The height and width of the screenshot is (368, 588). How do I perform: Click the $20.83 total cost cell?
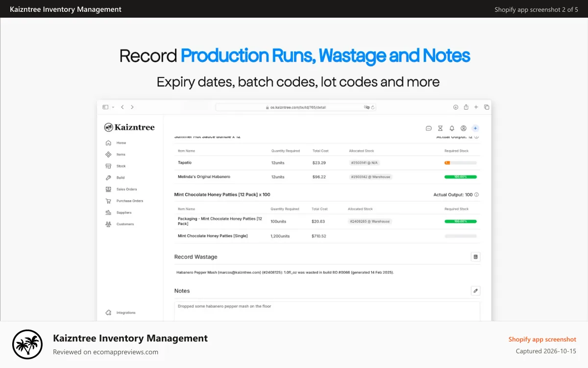[318, 221]
